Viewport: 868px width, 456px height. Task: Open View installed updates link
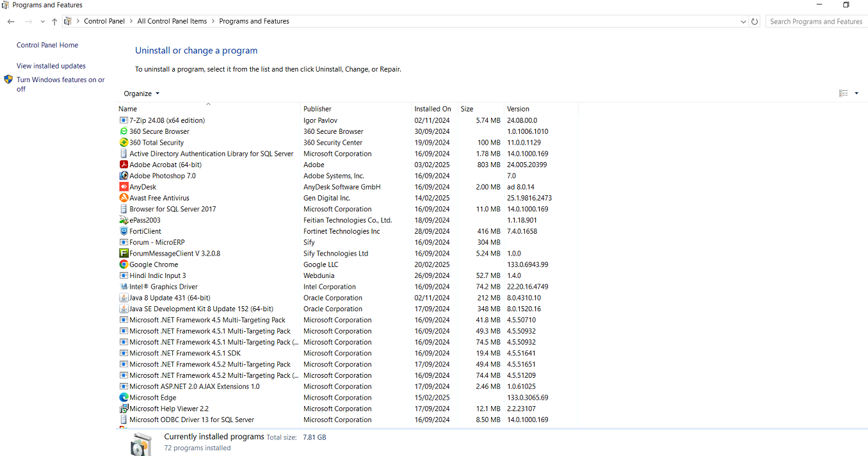pos(51,66)
